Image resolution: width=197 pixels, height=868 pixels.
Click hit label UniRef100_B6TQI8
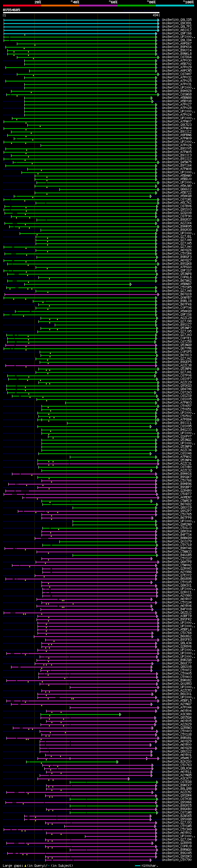177,294
